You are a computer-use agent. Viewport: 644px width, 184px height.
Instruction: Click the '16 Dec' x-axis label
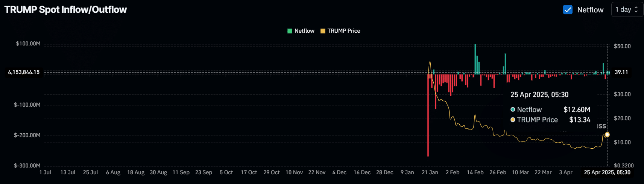point(362,172)
